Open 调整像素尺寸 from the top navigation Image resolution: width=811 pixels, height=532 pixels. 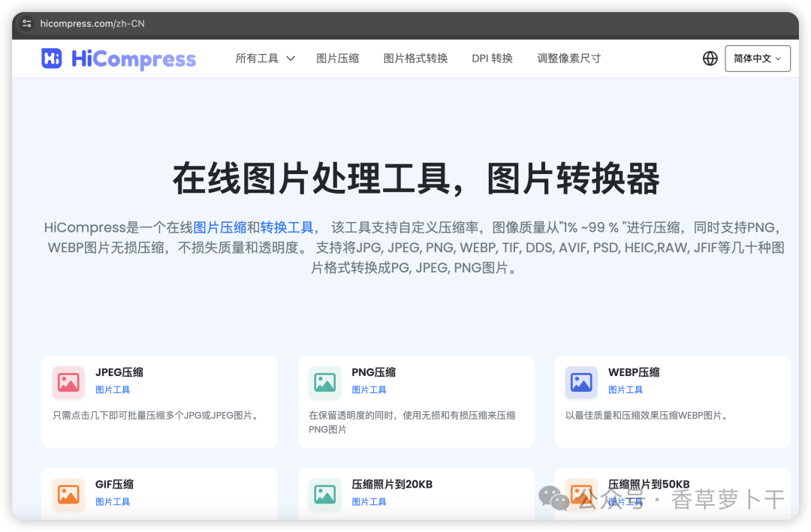coord(568,58)
